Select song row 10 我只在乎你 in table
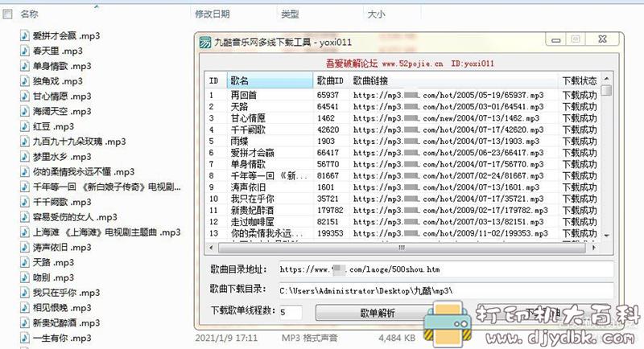 403,199
